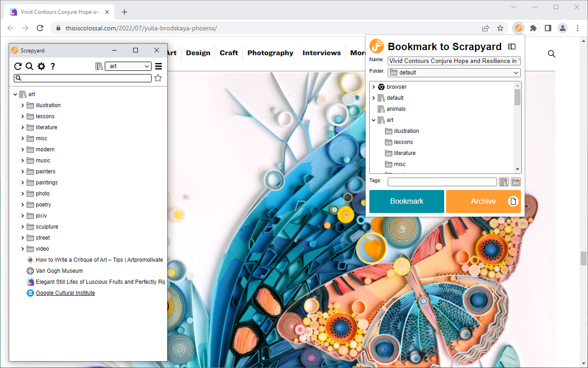Expand the 'painters' folder in the sidebar
The image size is (588, 368).
[x=23, y=171]
